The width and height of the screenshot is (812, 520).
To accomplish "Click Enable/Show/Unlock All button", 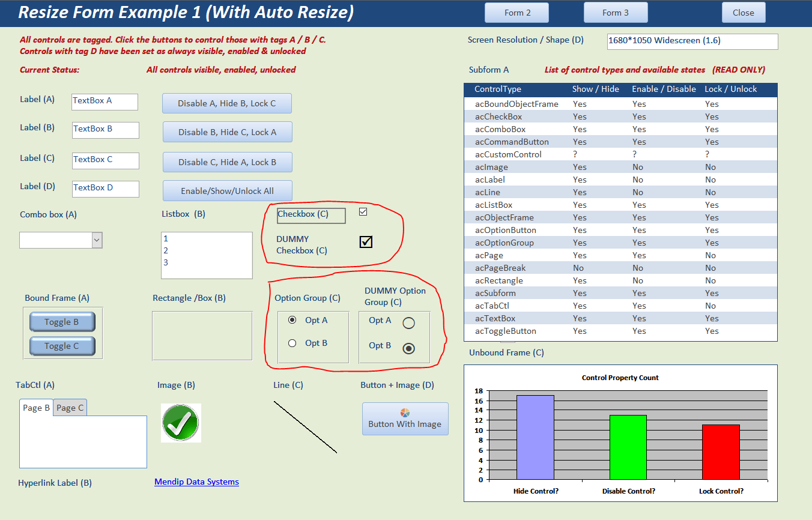I will (x=227, y=191).
